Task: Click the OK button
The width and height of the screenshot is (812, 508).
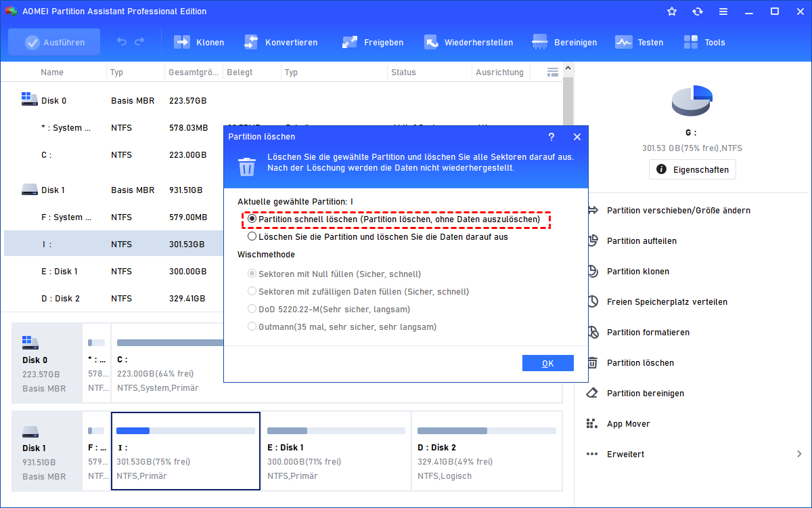Action: (x=547, y=363)
